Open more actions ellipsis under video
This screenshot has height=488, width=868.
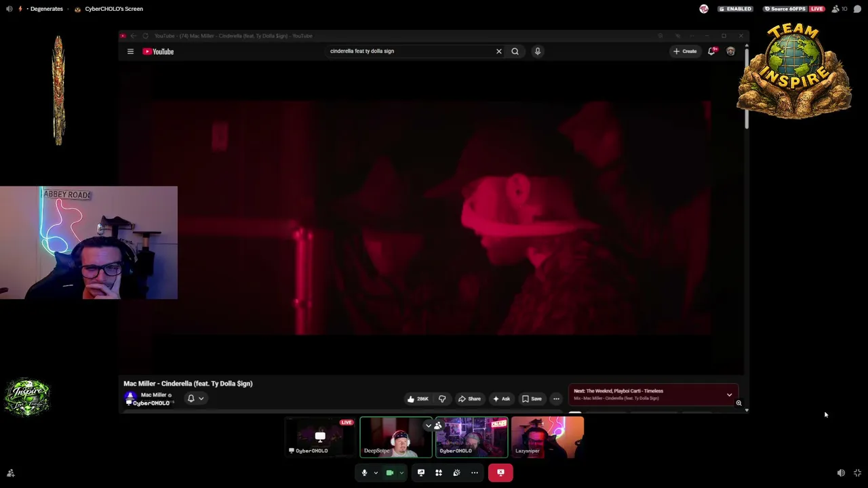click(556, 399)
